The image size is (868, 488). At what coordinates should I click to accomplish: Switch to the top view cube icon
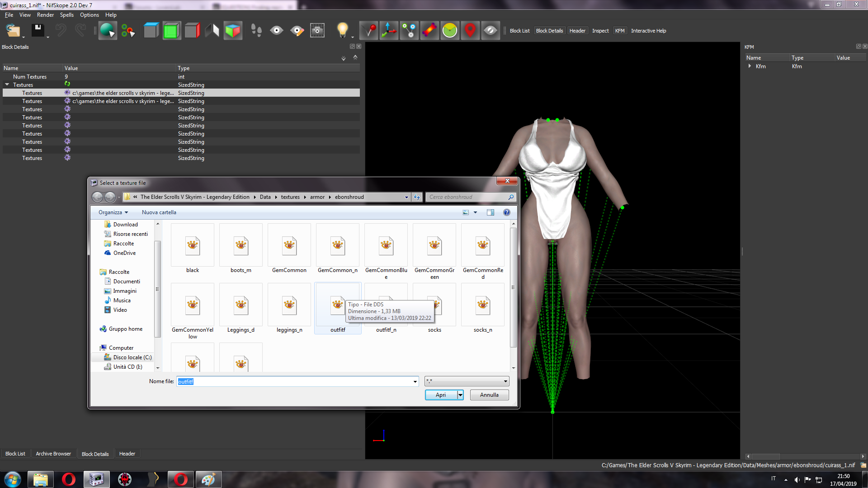151,31
